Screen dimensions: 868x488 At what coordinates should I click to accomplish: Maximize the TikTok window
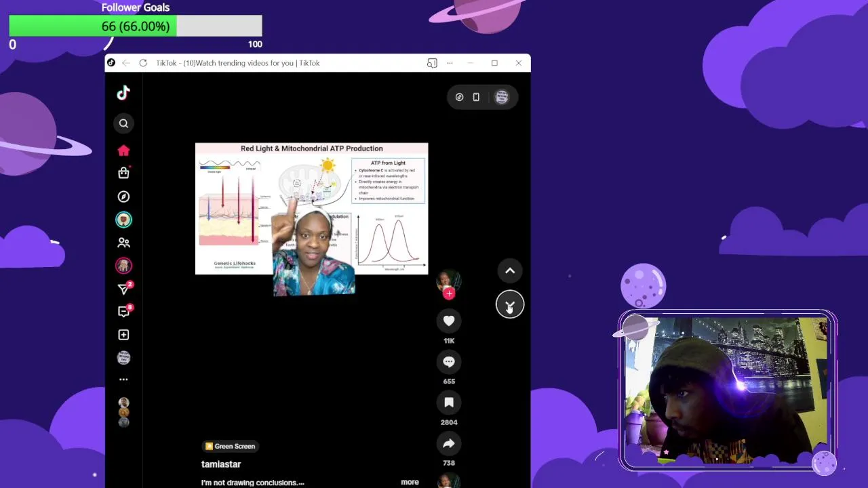[494, 63]
